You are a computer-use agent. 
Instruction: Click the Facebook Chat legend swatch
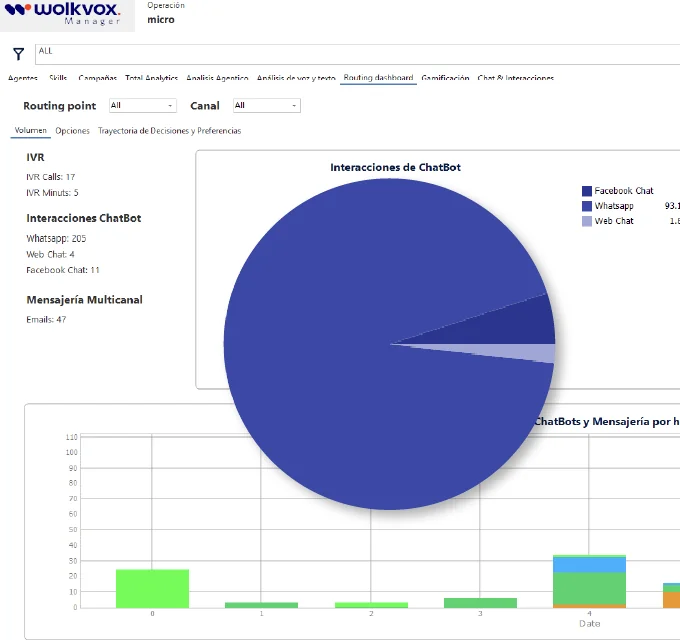(x=587, y=191)
